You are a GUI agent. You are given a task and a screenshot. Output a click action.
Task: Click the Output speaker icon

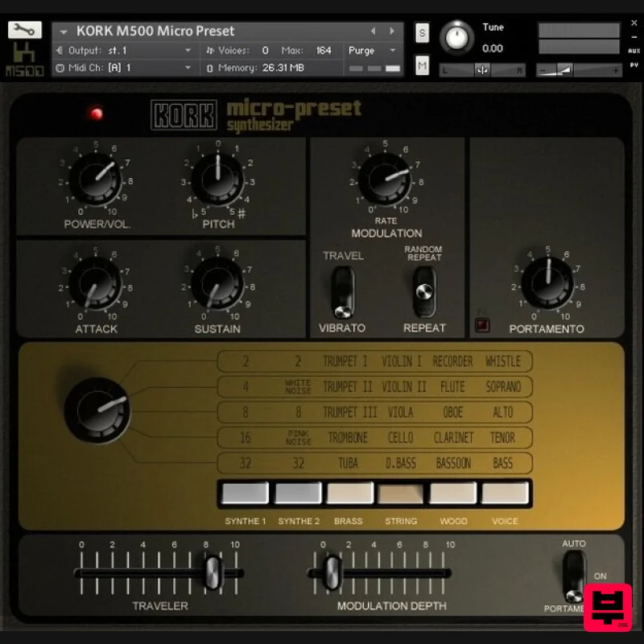tap(60, 51)
